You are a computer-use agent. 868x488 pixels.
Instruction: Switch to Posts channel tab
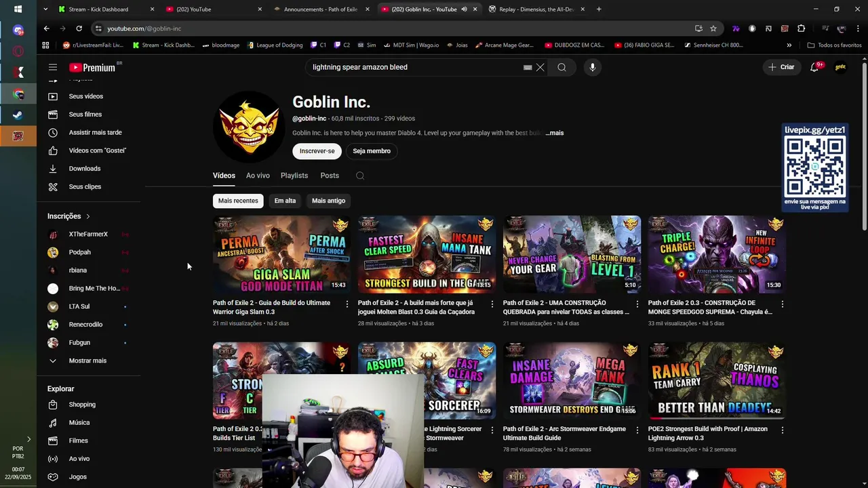tap(330, 176)
